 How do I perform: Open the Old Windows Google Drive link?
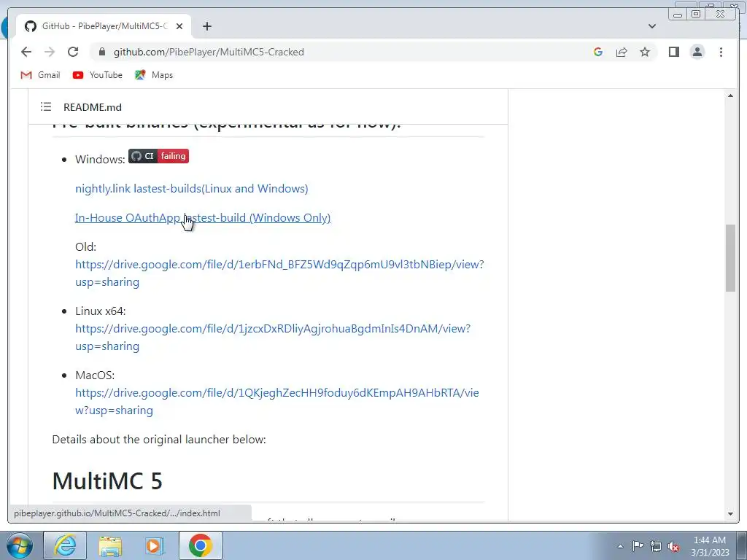pyautogui.click(x=279, y=273)
